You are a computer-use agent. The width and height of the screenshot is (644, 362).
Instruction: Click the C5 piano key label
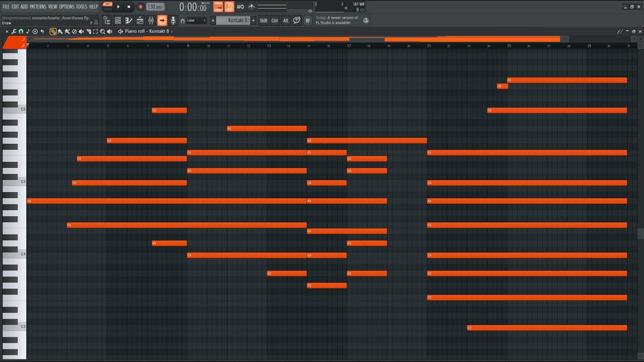[23, 182]
